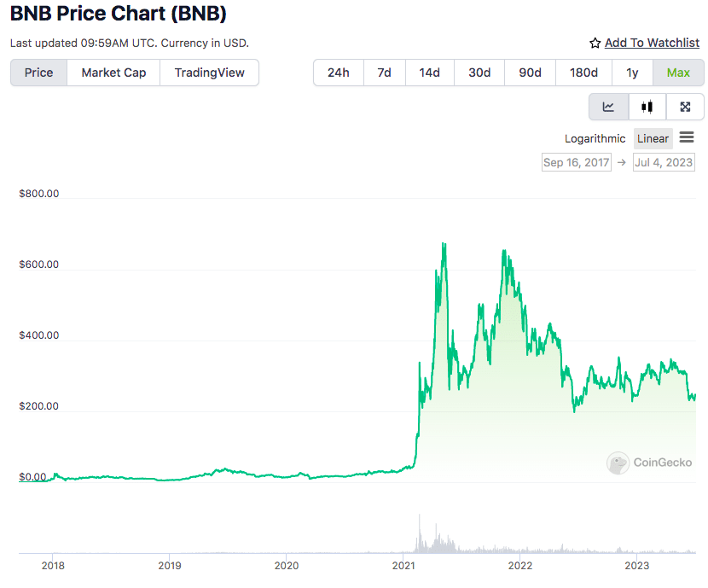This screenshot has width=708, height=588.
Task: Set range to 14d
Action: 429,73
